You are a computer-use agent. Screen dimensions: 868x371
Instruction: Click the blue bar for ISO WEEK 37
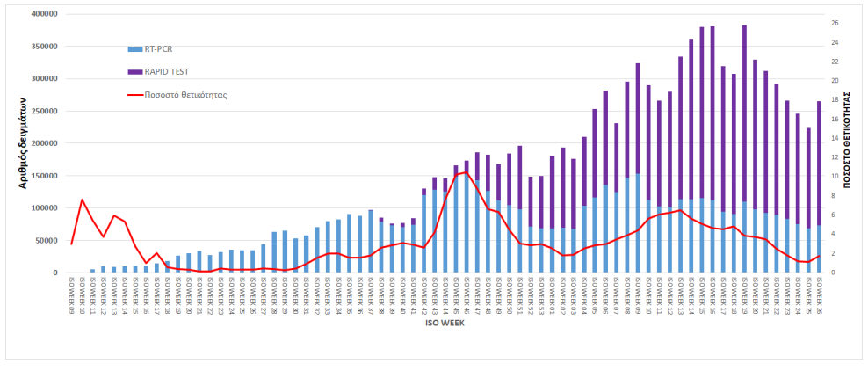[x=371, y=242]
